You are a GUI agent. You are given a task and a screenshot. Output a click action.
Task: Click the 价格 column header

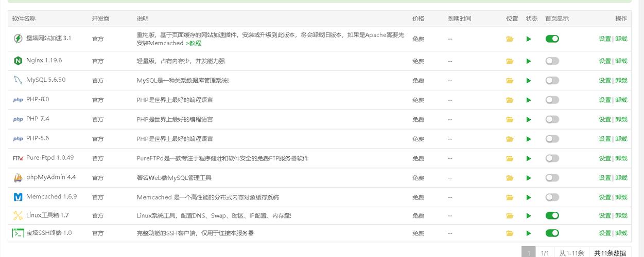click(x=419, y=19)
